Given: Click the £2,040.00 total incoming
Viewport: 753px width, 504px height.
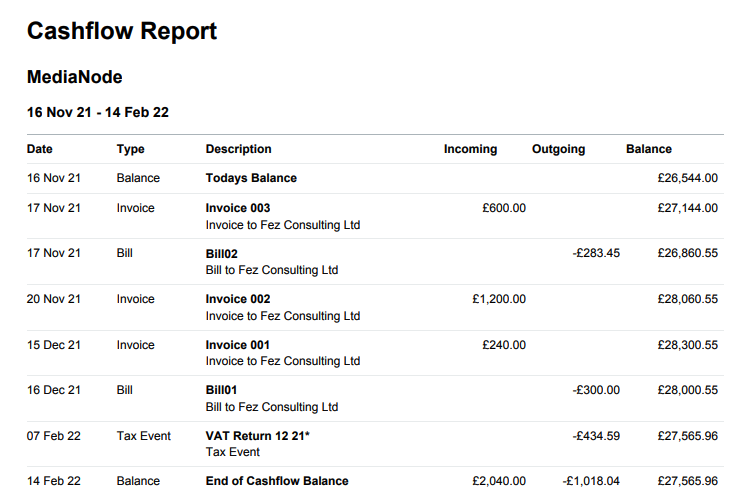Looking at the screenshot, I should (x=499, y=481).
